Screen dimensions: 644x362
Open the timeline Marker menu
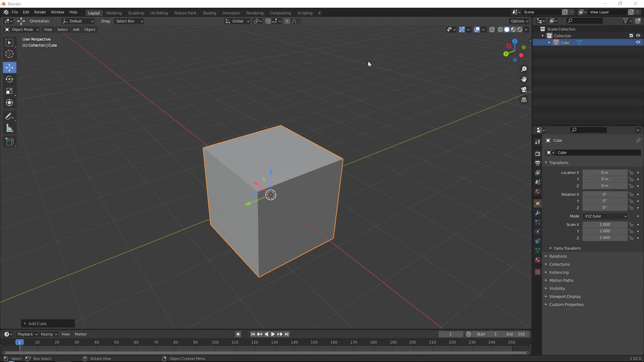click(x=80, y=334)
